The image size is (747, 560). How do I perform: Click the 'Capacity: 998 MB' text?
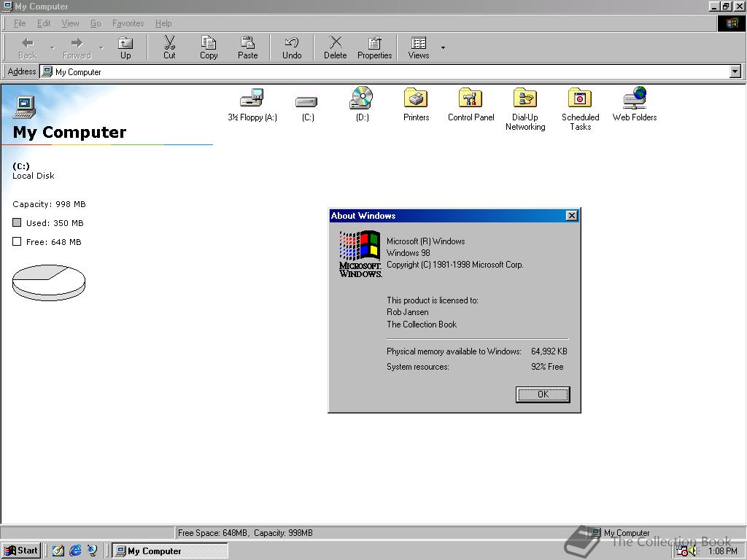click(49, 204)
